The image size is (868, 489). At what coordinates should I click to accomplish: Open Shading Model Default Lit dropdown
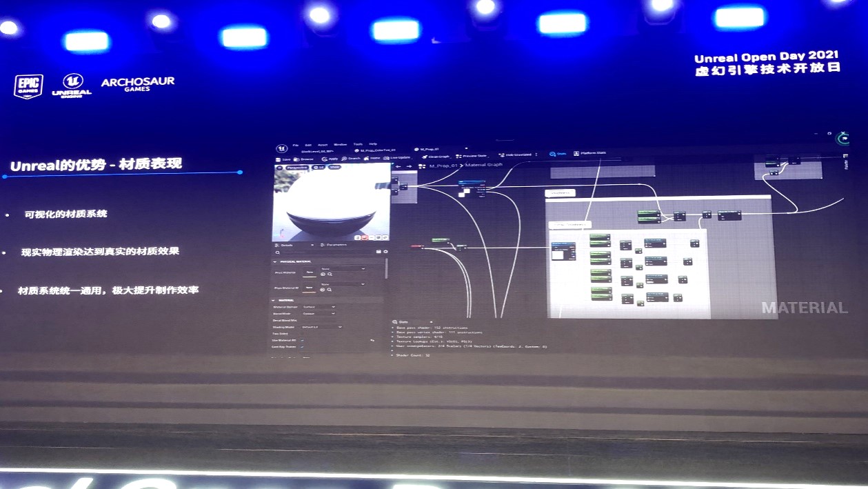tap(321, 327)
